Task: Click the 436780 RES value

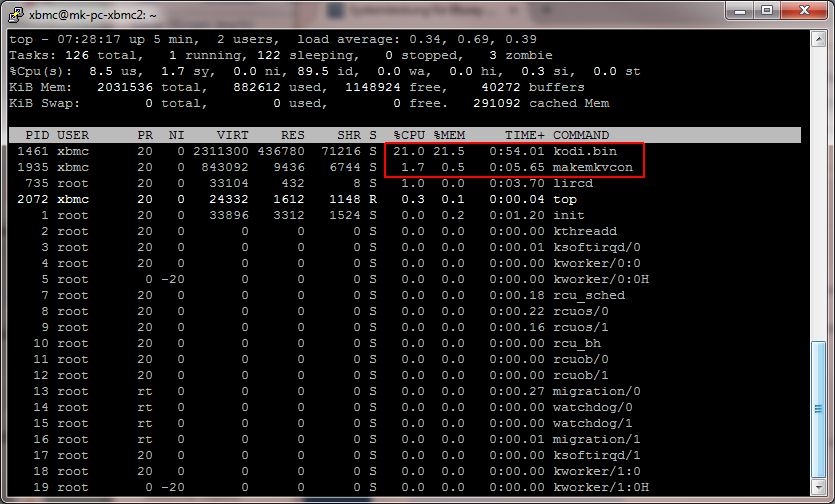Action: click(281, 151)
